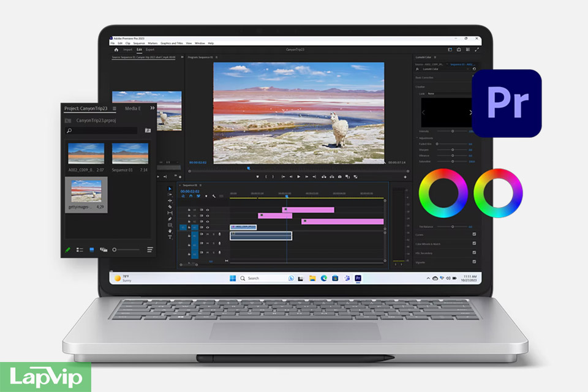The image size is (588, 392).
Task: Open the Look dropdown showing None
Action: click(448, 93)
